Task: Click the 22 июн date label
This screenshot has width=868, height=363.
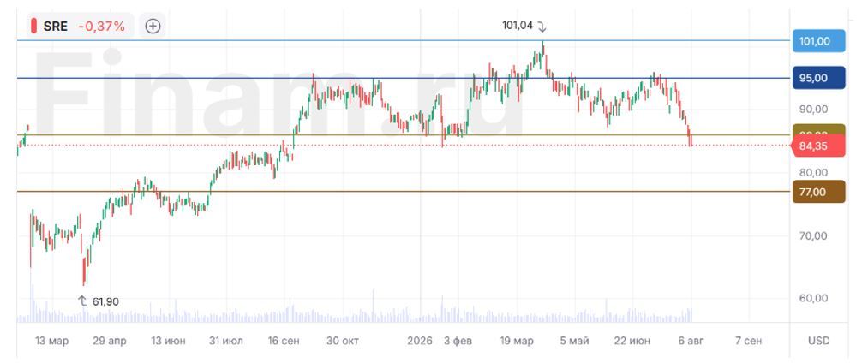Action: tap(632, 341)
